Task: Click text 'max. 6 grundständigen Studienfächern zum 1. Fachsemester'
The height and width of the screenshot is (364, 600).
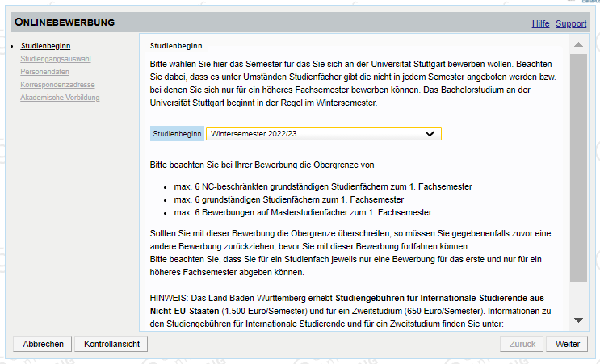Action: (289, 199)
